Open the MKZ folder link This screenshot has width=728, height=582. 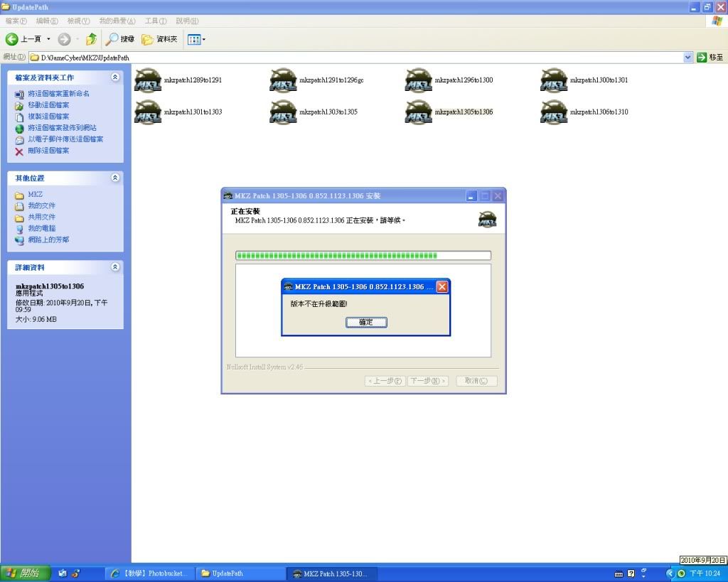click(36, 195)
